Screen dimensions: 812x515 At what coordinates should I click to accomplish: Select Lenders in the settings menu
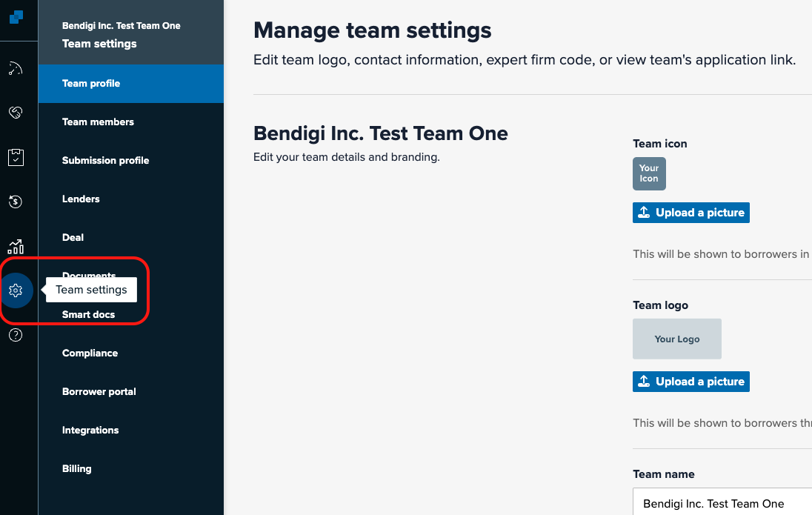pos(81,199)
